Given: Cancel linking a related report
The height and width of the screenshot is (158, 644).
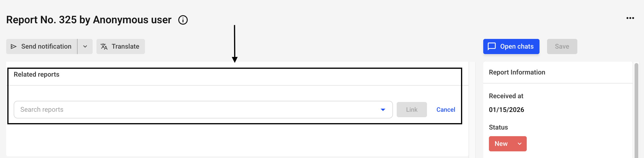Looking at the screenshot, I should click(x=445, y=110).
